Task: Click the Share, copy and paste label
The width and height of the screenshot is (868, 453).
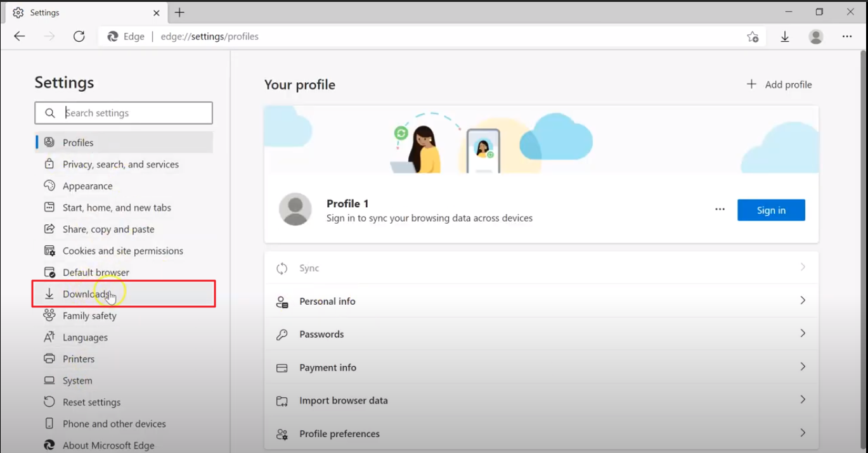Action: point(108,229)
